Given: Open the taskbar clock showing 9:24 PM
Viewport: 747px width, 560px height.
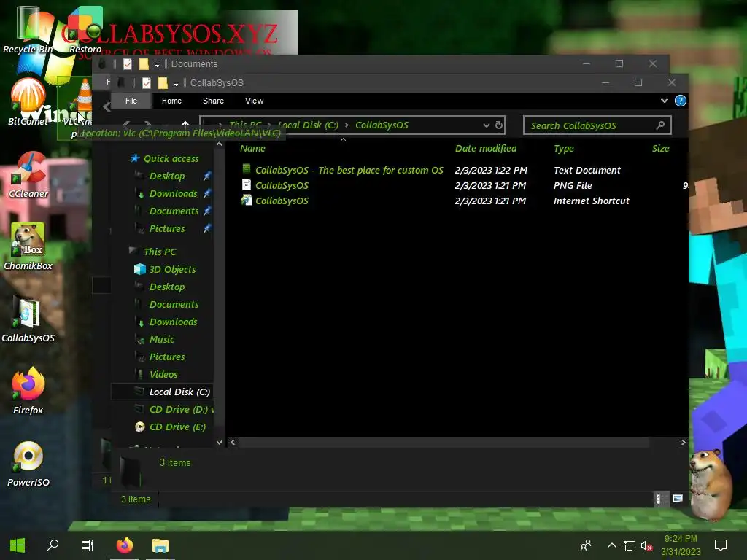Looking at the screenshot, I should tap(681, 545).
